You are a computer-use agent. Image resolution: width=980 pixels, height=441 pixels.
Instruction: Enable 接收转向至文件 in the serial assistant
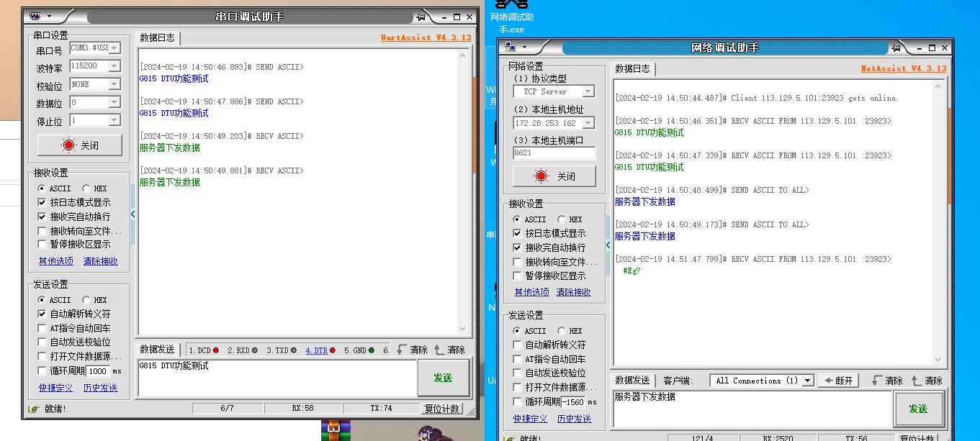point(42,231)
